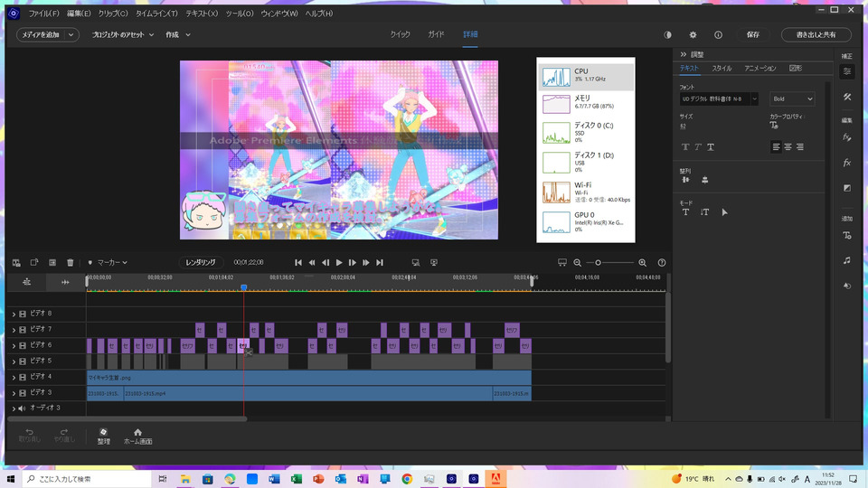Select horizontal text mode T icon
This screenshot has width=868, height=488.
(686, 211)
